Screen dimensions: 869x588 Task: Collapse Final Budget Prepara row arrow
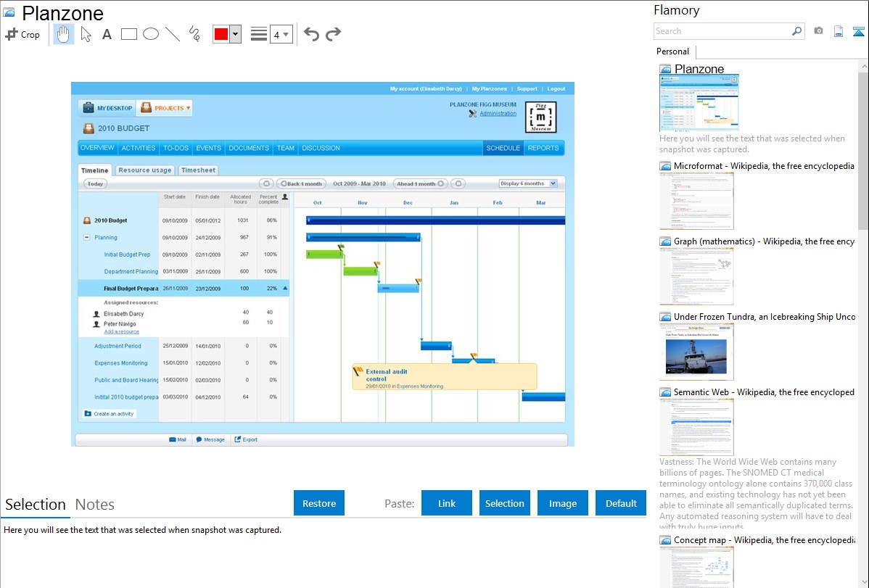tap(285, 288)
